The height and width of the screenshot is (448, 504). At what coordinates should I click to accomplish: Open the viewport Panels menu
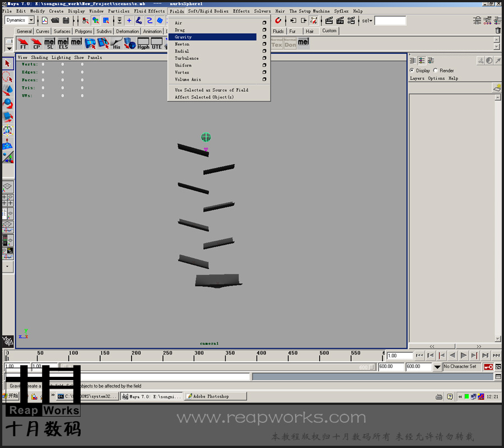(x=95, y=58)
